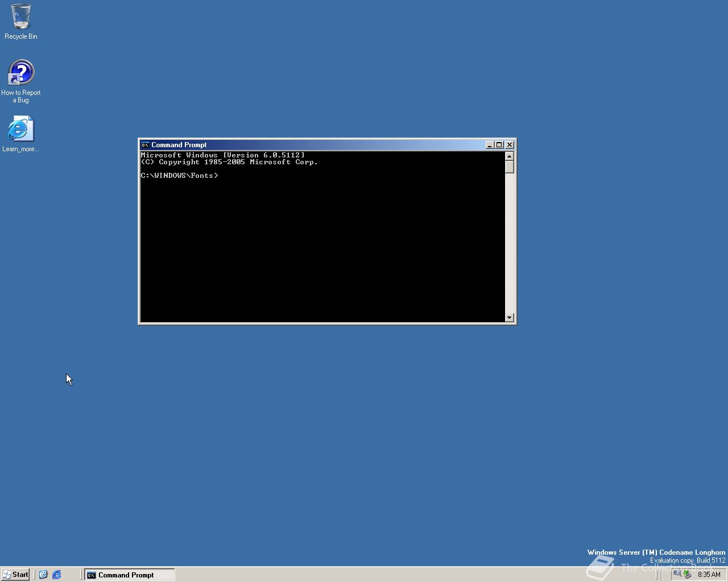Click the console scrollbar thumb

coord(510,167)
